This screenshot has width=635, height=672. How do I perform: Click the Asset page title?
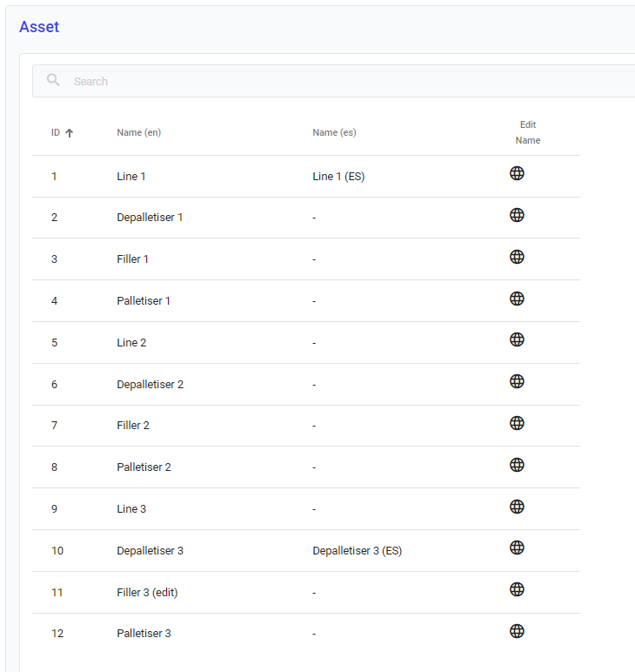(39, 27)
